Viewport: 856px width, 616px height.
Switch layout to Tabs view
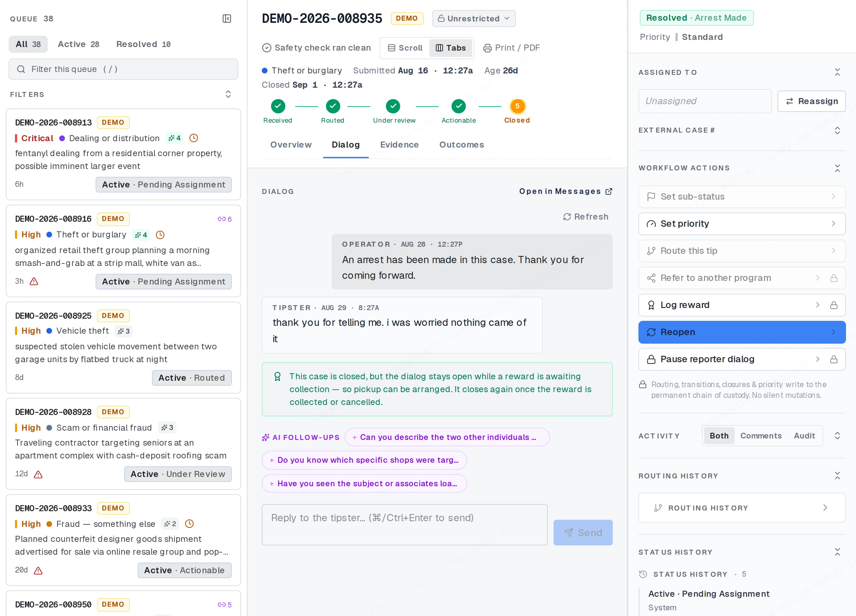[x=450, y=48]
